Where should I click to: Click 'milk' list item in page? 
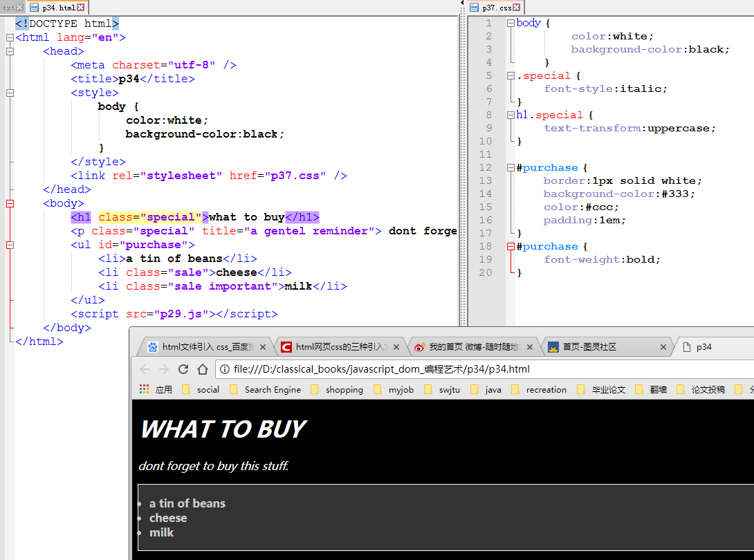(x=161, y=532)
